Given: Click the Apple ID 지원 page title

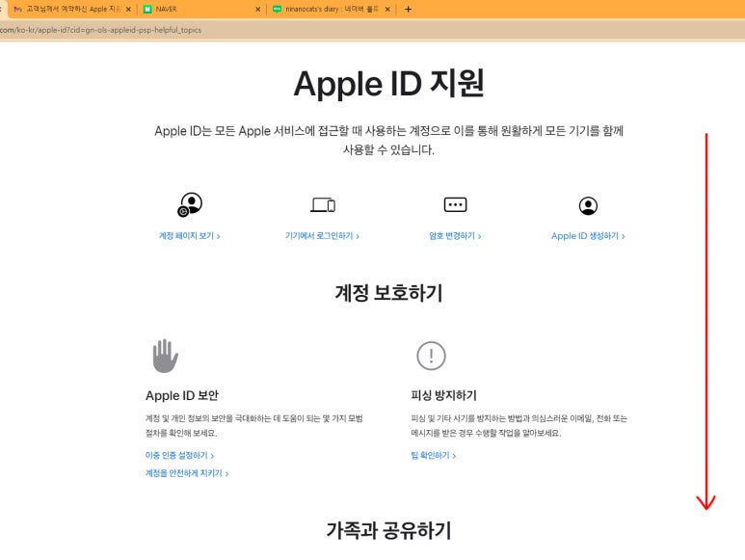Looking at the screenshot, I should [389, 84].
